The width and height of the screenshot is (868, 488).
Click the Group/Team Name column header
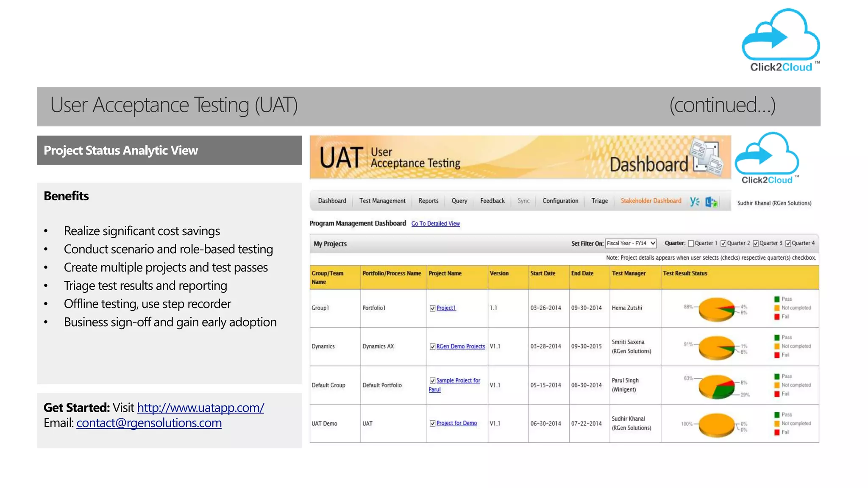[x=335, y=277]
